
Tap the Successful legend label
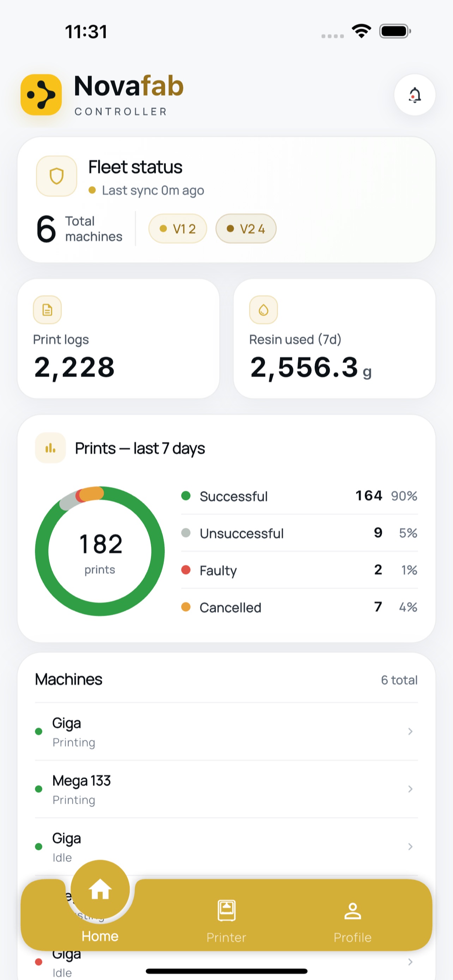(x=234, y=496)
